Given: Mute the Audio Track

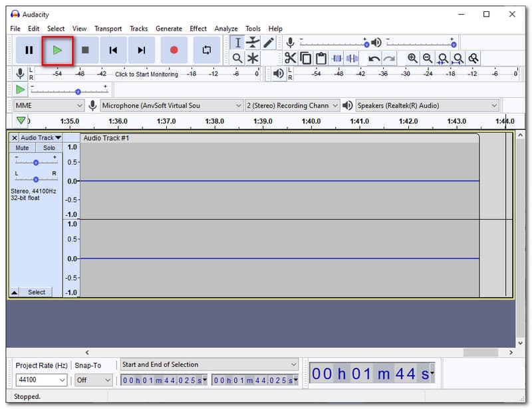Looking at the screenshot, I should pos(22,148).
